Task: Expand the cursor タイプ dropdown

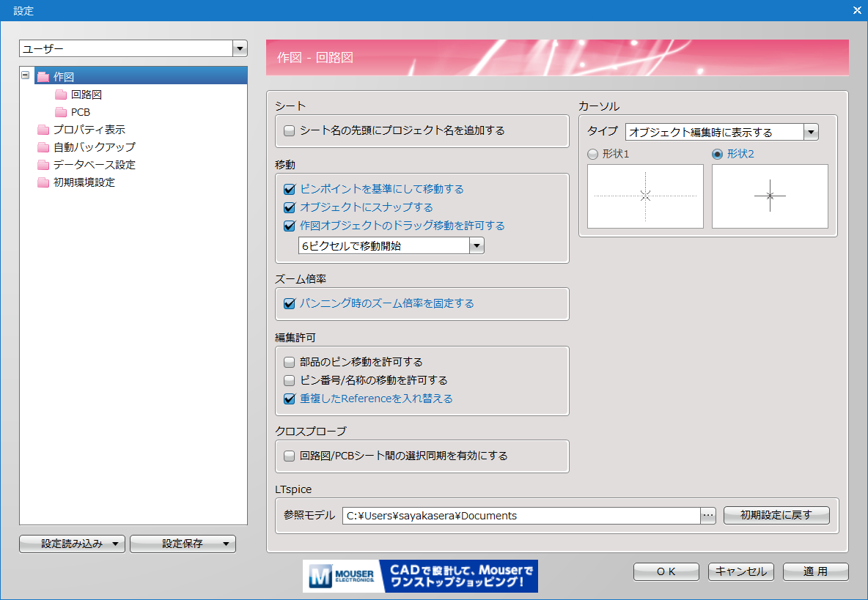Action: [x=811, y=133]
